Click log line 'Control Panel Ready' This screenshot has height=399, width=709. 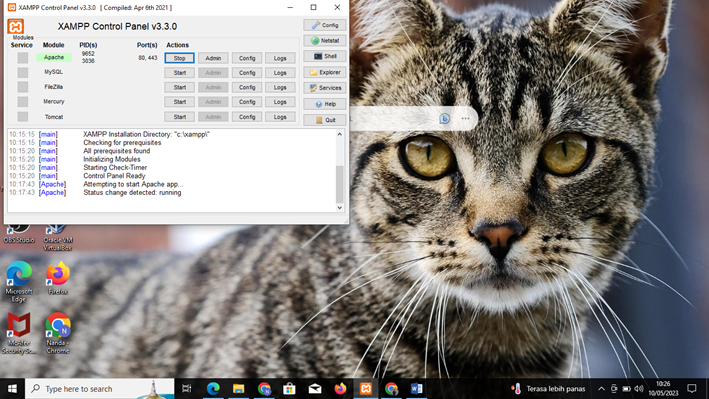(x=114, y=176)
